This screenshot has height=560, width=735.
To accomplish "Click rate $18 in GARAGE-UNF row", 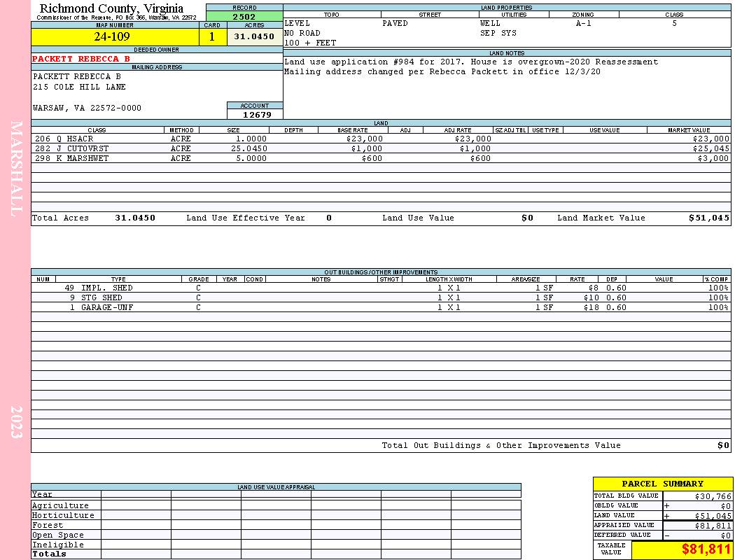I will tap(591, 308).
